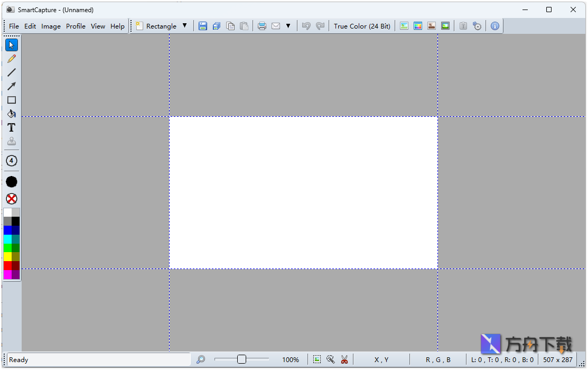Toggle the straight Line tool
The width and height of the screenshot is (588, 370).
11,72
